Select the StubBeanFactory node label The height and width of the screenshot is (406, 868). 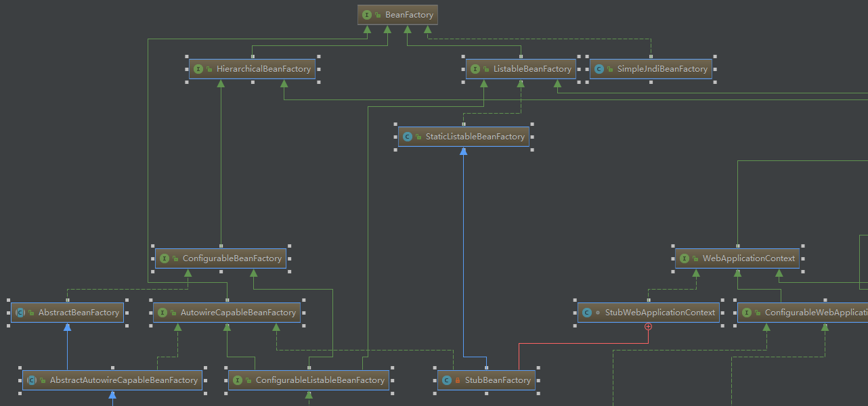pos(498,380)
